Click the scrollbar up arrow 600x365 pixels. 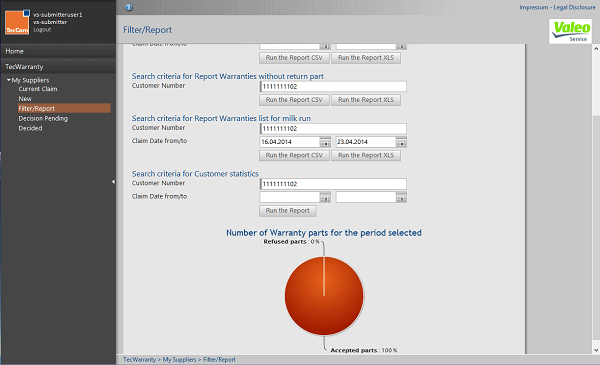(596, 49)
